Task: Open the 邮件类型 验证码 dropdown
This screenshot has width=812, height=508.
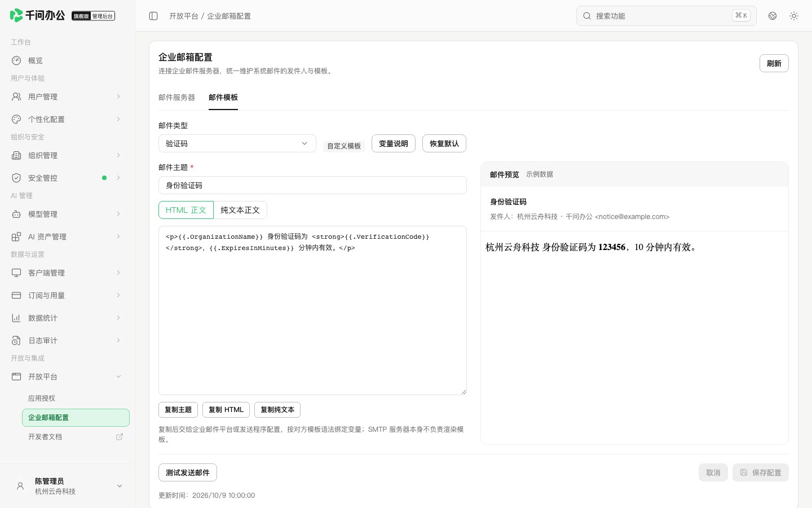Action: point(237,143)
